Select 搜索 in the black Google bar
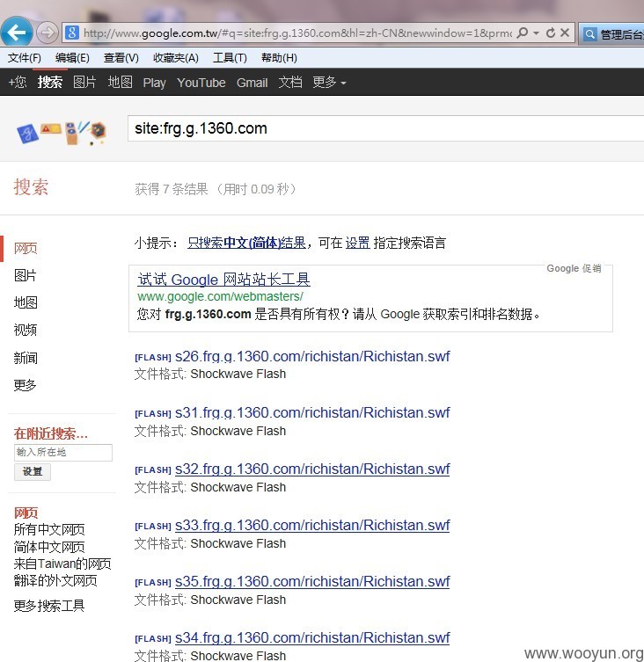This screenshot has height=662, width=644. click(50, 82)
